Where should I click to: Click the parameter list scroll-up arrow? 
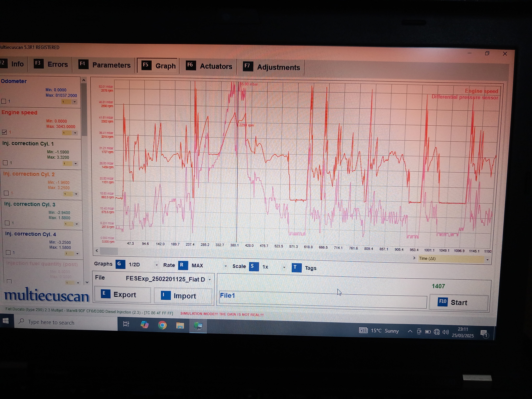point(84,80)
